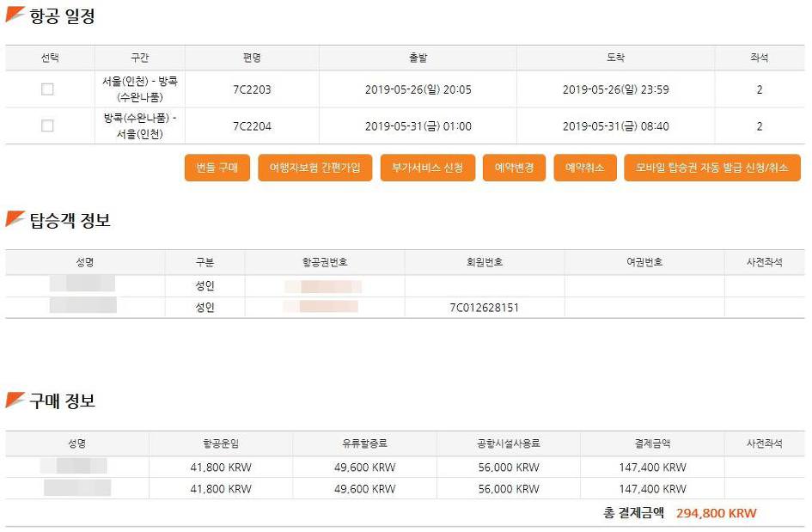Click the 회원번호 column header
812x532 pixels.
485,262
